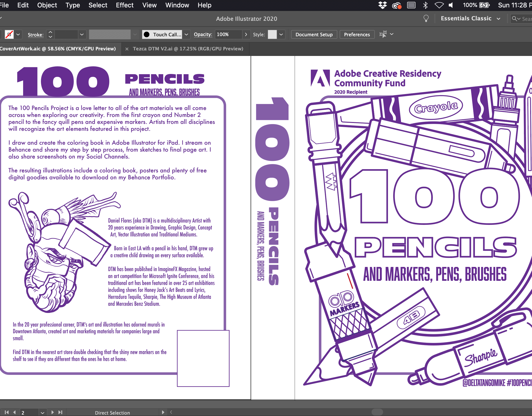532x416 pixels.
Task: Open the Edit menu
Action: coord(23,5)
